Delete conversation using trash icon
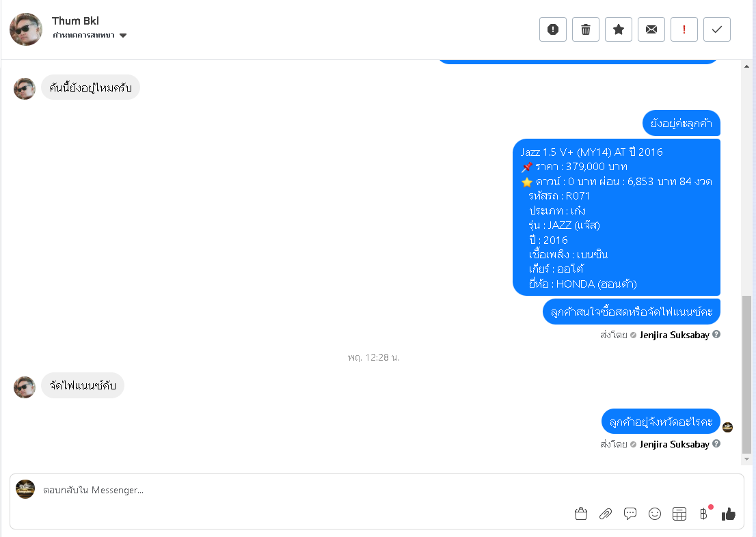Screen dimensions: 756x537 click(x=585, y=29)
